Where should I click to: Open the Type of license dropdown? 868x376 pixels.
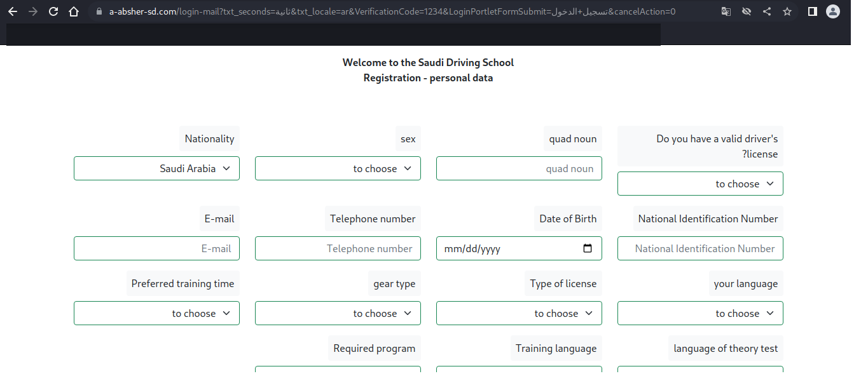(x=519, y=312)
